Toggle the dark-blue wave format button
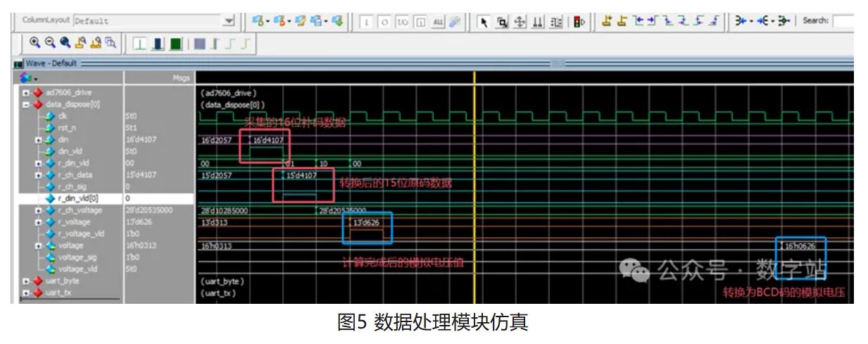Viewport: 868px width, 344px height. [158, 44]
